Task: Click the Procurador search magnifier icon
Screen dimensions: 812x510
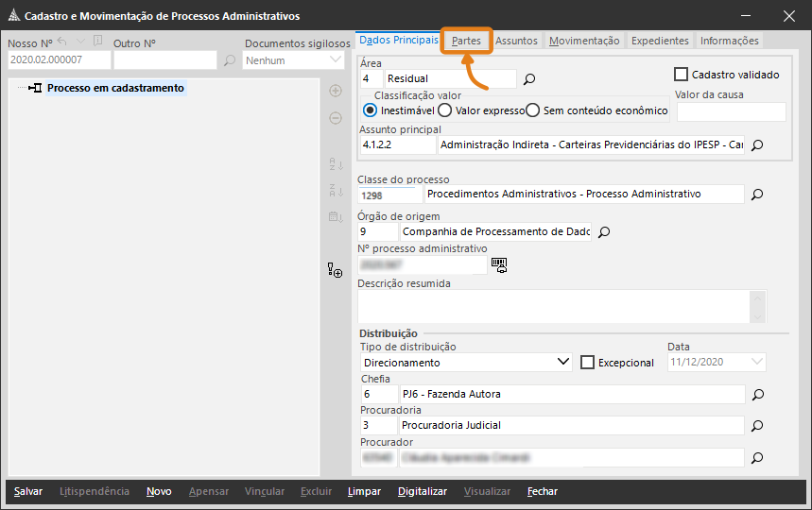Action: pyautogui.click(x=756, y=458)
